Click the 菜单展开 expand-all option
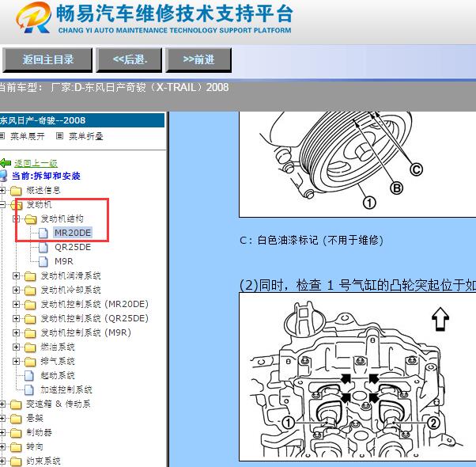Image resolution: width=476 pixels, height=467 pixels. coord(28,136)
